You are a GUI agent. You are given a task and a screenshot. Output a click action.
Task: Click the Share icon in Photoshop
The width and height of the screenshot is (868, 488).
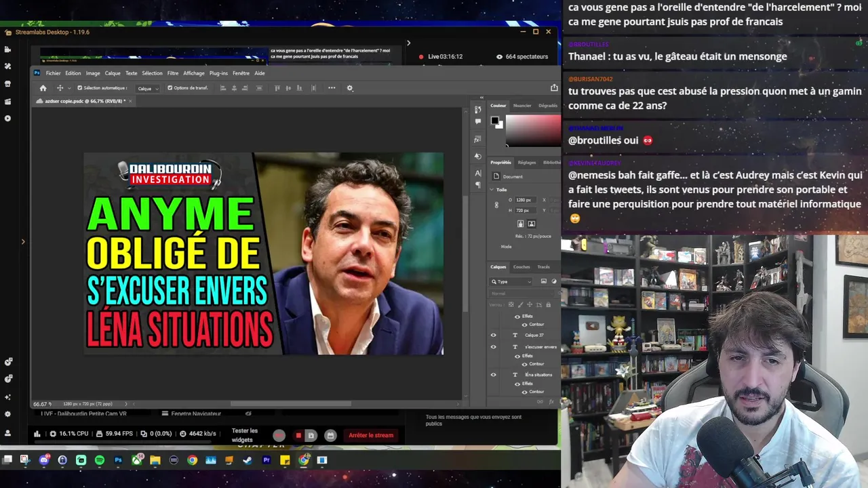(554, 88)
